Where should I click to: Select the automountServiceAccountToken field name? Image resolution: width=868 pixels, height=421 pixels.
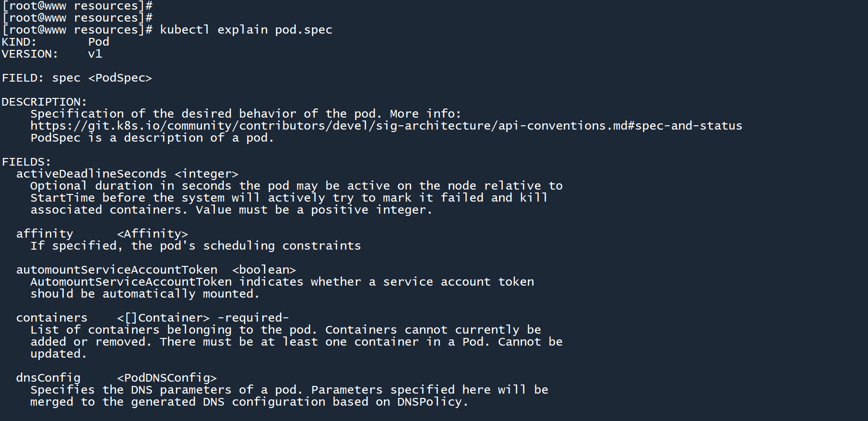117,270
